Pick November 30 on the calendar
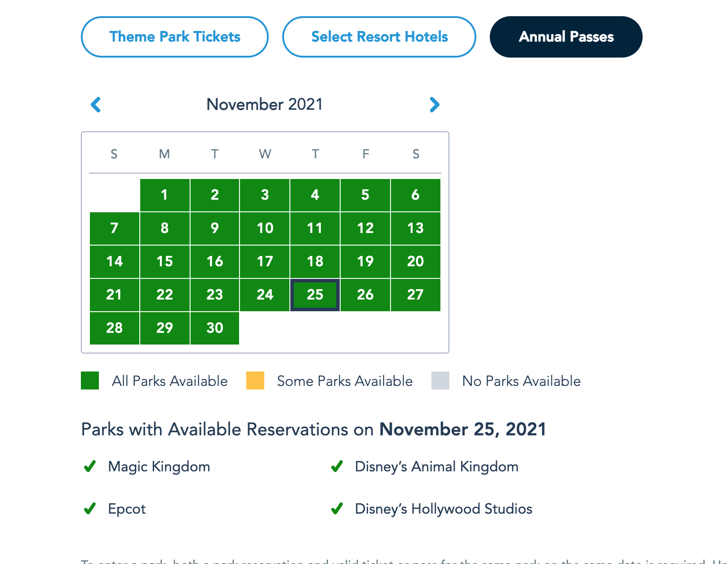The width and height of the screenshot is (728, 564). 215,328
